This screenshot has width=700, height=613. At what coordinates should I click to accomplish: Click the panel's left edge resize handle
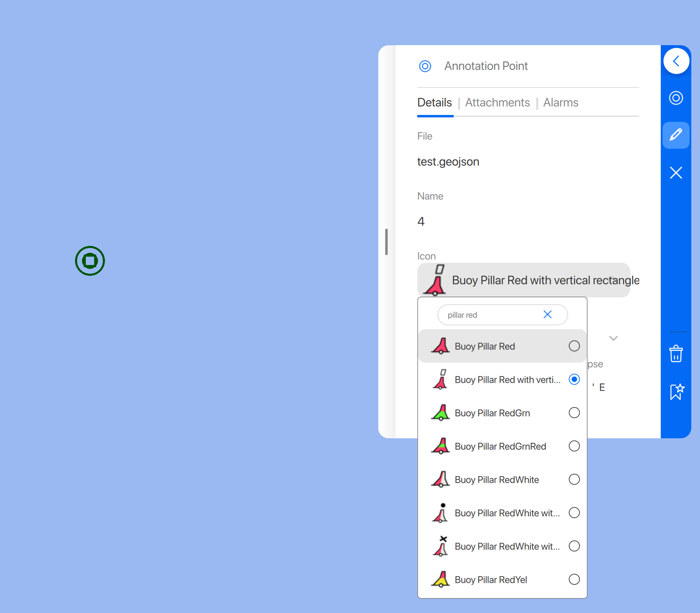[x=386, y=242]
